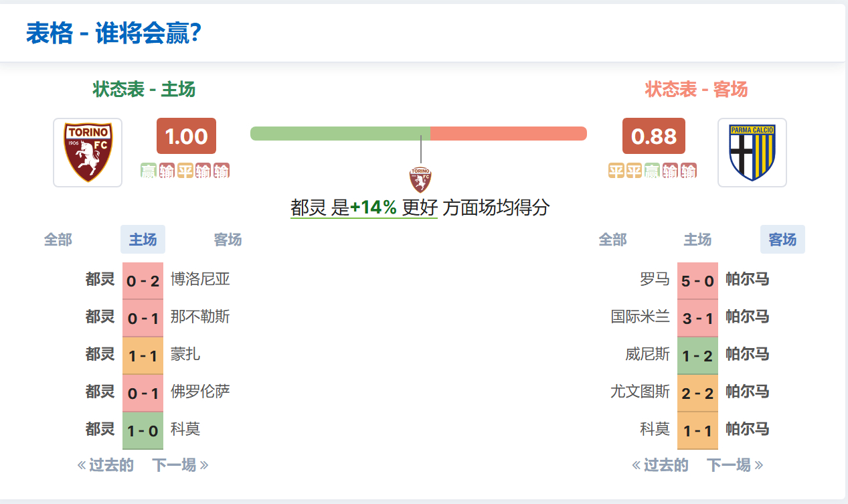
Task: Click small Torino marker under progress bar
Action: tap(420, 179)
